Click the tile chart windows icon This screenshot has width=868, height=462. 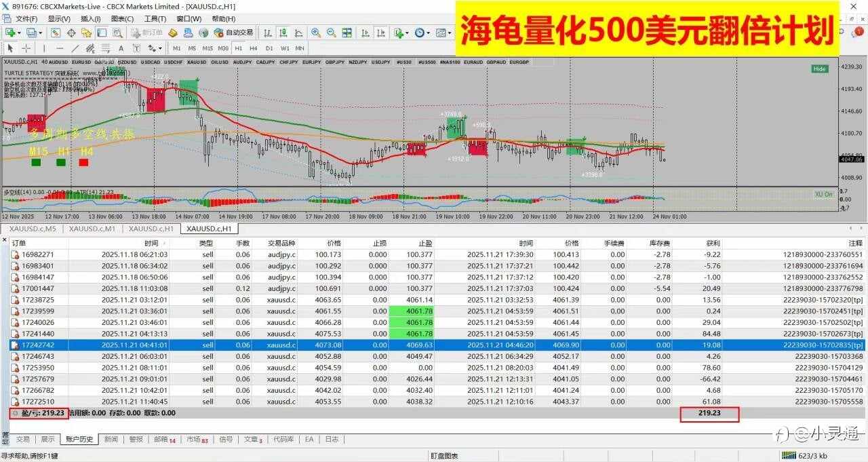(x=346, y=33)
